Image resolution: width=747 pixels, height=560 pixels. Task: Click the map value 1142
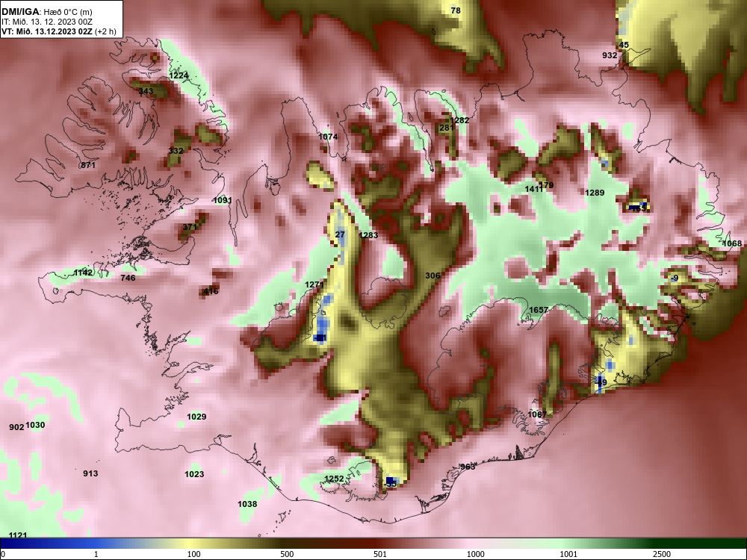(x=83, y=273)
